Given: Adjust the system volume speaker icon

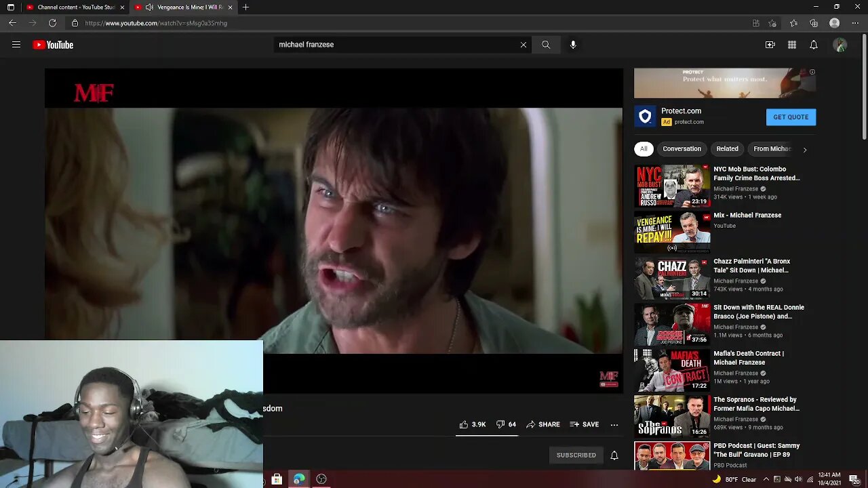Looking at the screenshot, I should tap(798, 479).
